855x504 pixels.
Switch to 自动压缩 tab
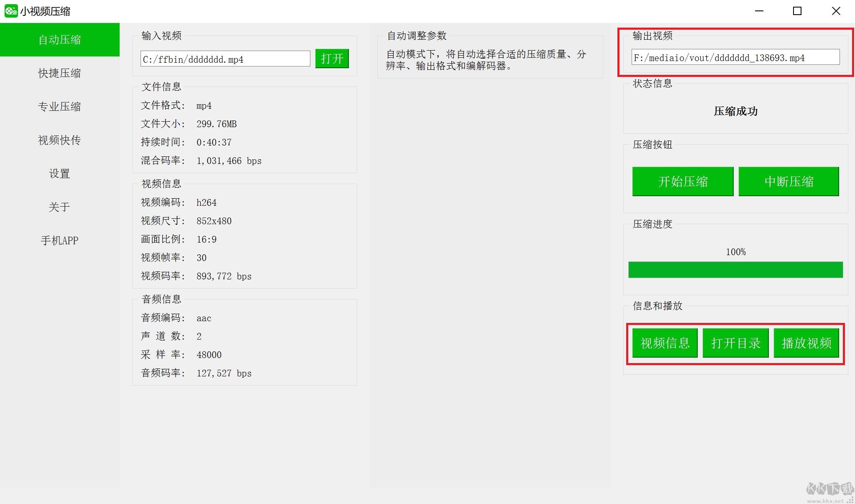tap(59, 40)
